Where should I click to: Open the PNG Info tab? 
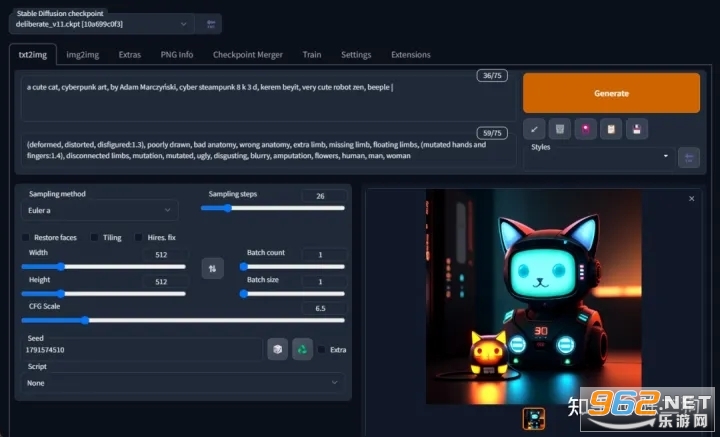pyautogui.click(x=177, y=55)
